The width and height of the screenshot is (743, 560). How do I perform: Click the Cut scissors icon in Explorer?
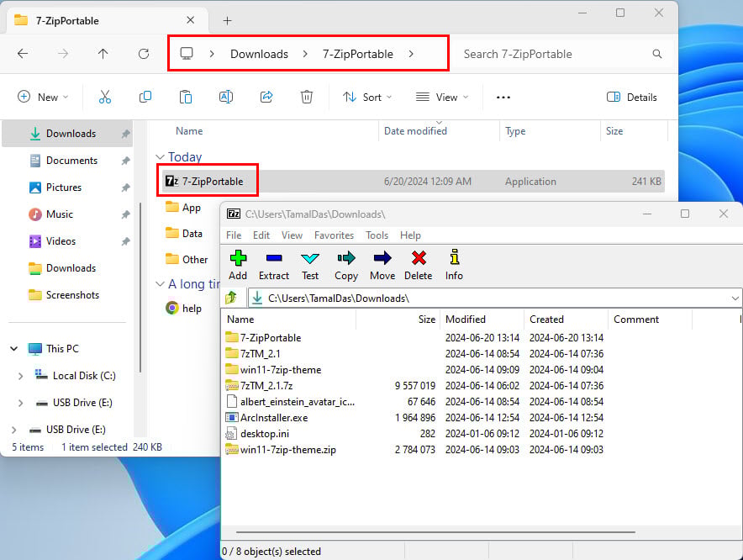click(x=105, y=98)
